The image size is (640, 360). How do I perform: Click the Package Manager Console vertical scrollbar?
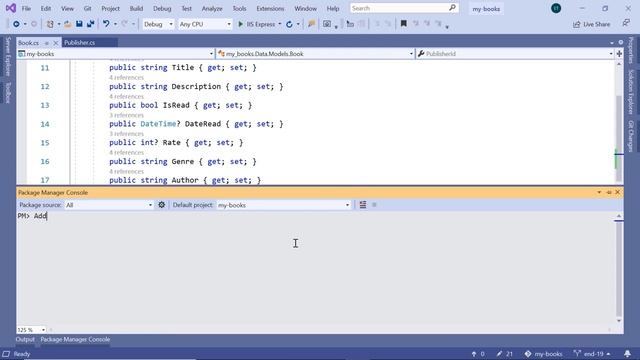(619, 268)
